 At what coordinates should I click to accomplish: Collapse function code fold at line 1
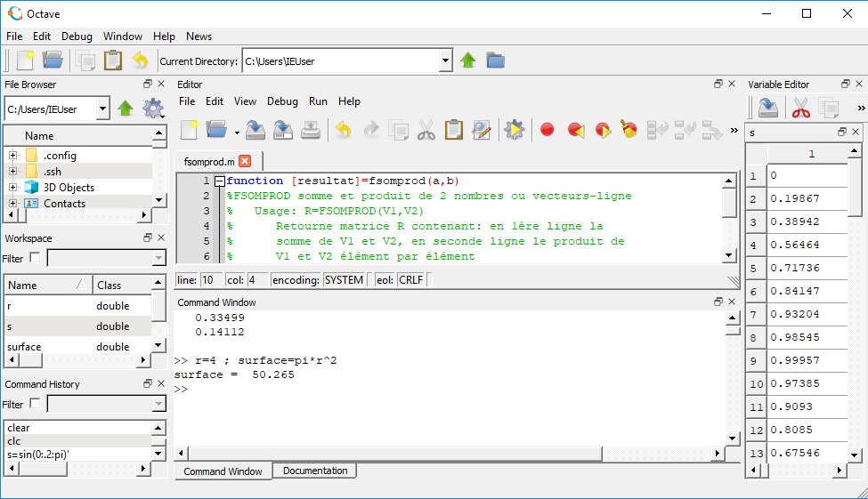click(220, 181)
